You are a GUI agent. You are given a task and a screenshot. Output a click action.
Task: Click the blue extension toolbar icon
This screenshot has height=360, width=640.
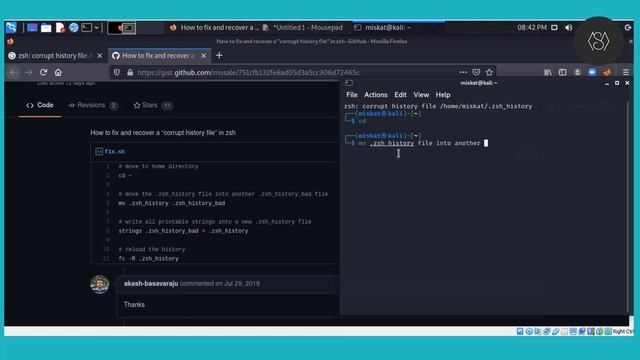[592, 72]
